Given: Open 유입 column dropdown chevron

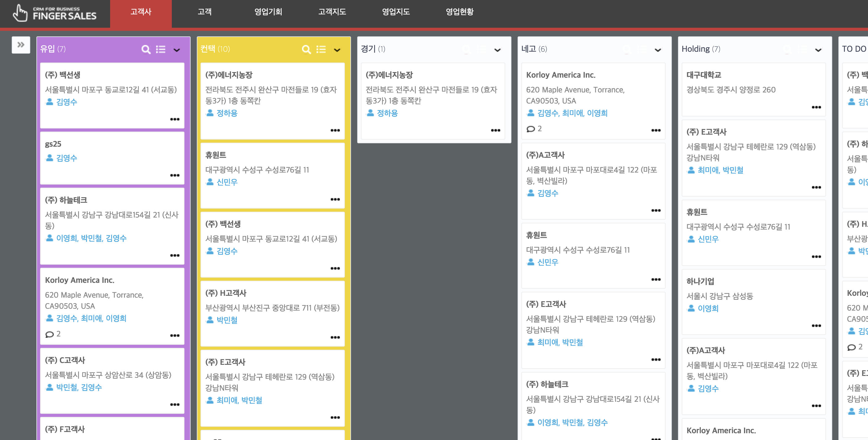Looking at the screenshot, I should point(176,50).
